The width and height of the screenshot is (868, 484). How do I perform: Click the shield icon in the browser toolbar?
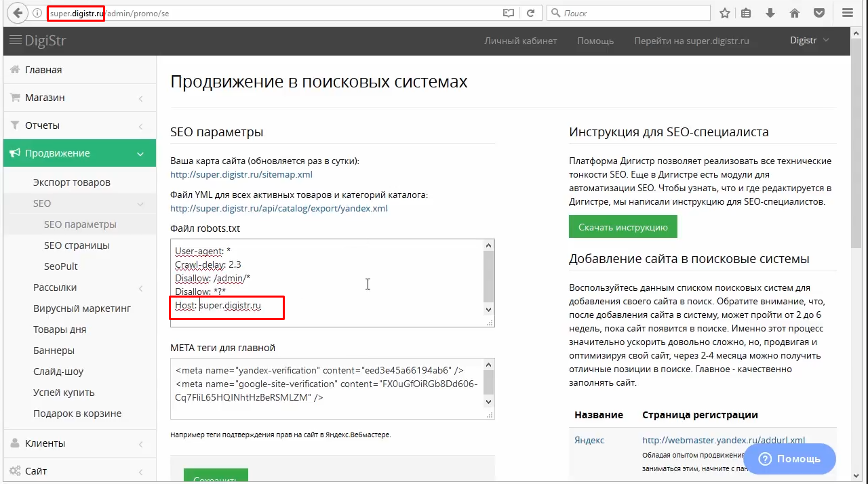coord(818,12)
